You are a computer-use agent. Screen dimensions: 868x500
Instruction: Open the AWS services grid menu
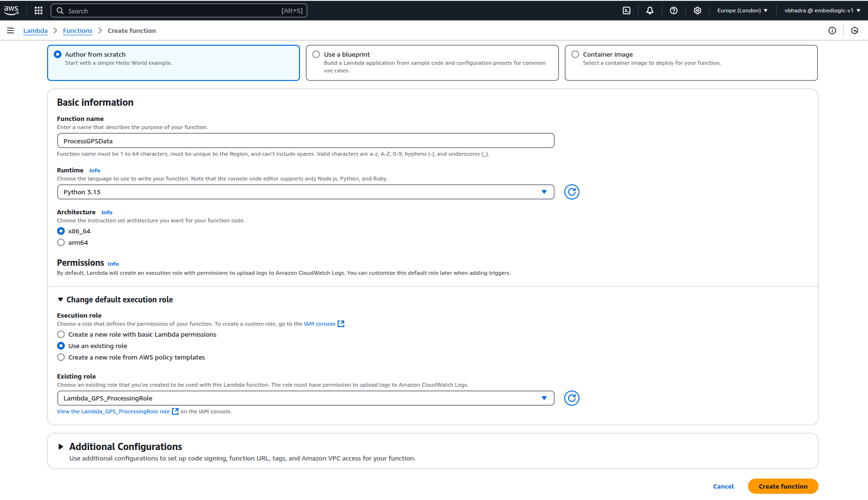39,10
